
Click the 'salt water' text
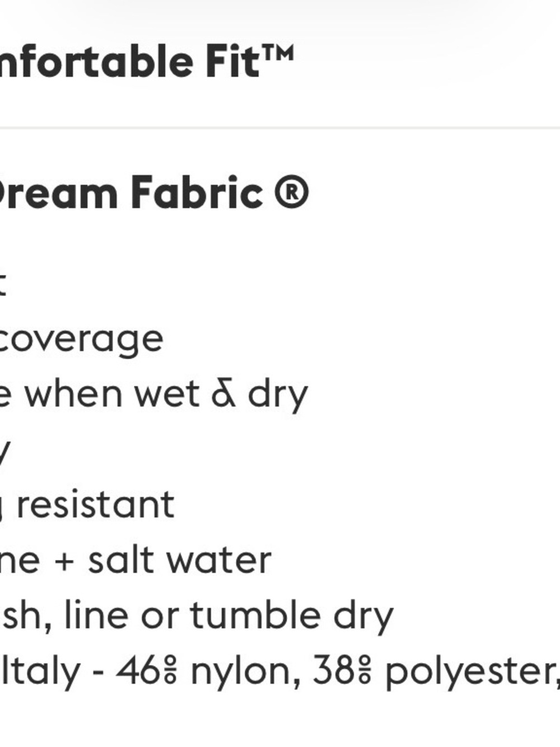pos(180,560)
